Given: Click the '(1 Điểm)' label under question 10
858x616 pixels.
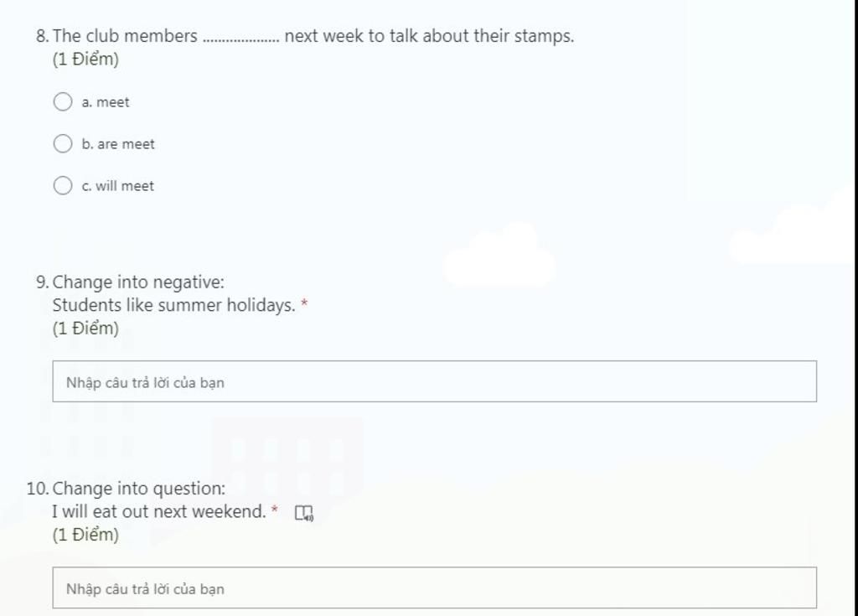Looking at the screenshot, I should point(85,535).
